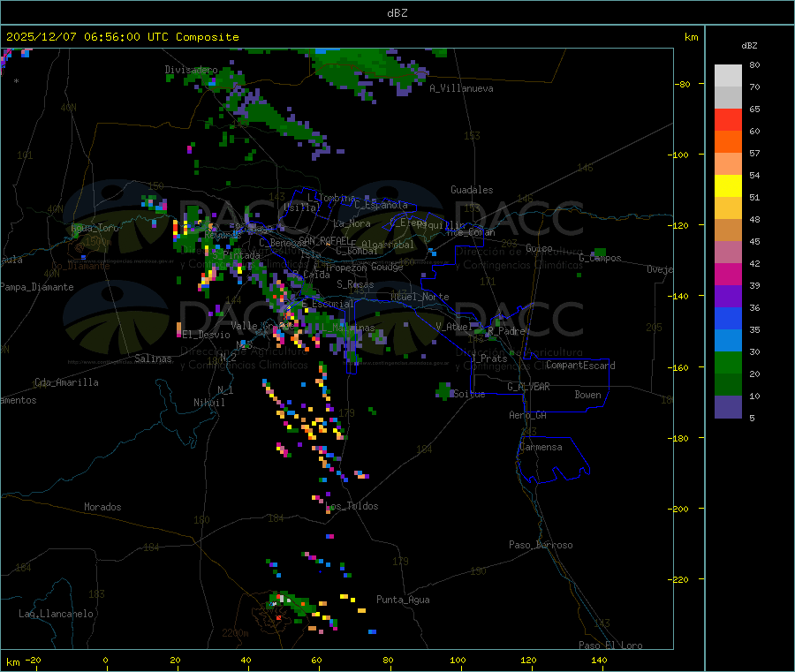Click the CompantEscard label

pyautogui.click(x=580, y=366)
